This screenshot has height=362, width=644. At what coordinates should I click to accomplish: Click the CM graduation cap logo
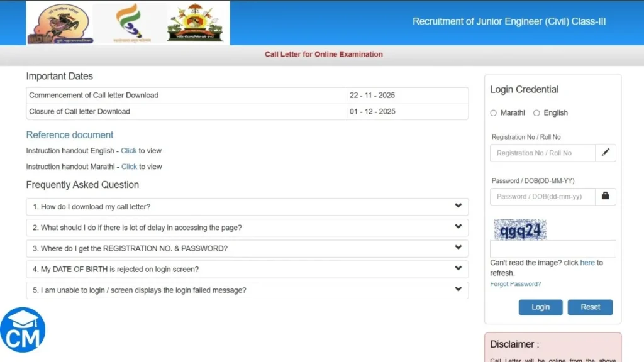(x=24, y=329)
